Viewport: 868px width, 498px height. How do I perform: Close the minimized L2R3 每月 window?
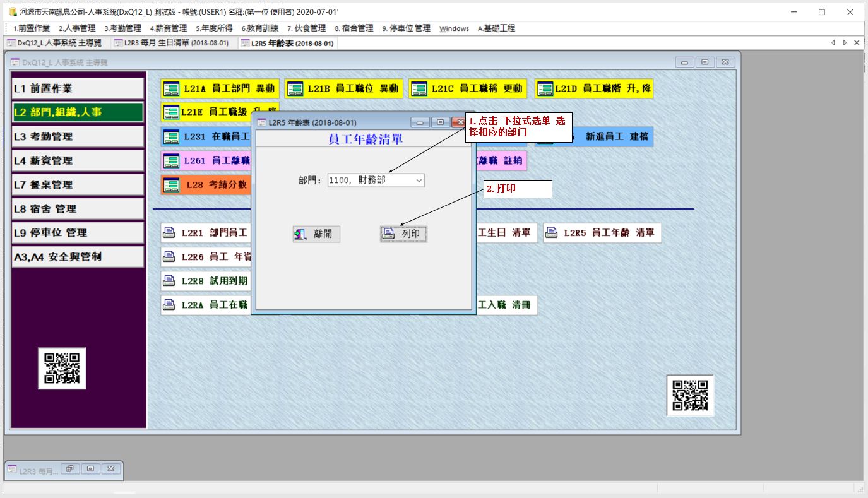[x=110, y=469]
